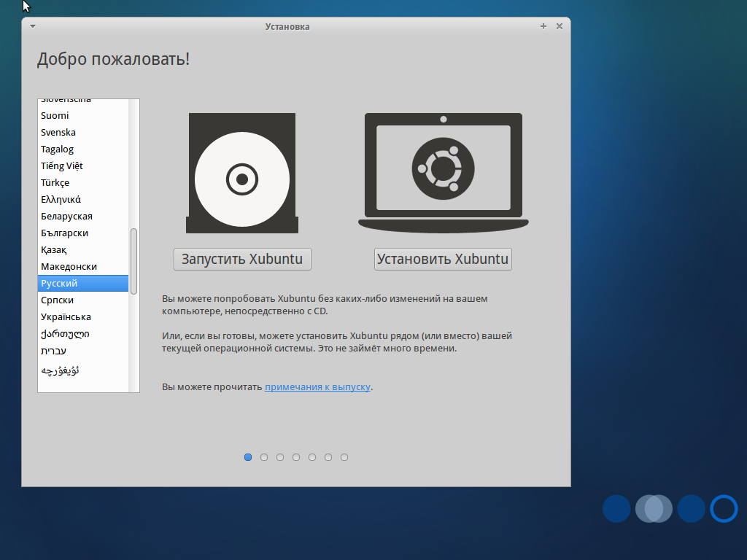Click the overlapping circles icon at bottom right
Screen dimensions: 747x560
(654, 508)
